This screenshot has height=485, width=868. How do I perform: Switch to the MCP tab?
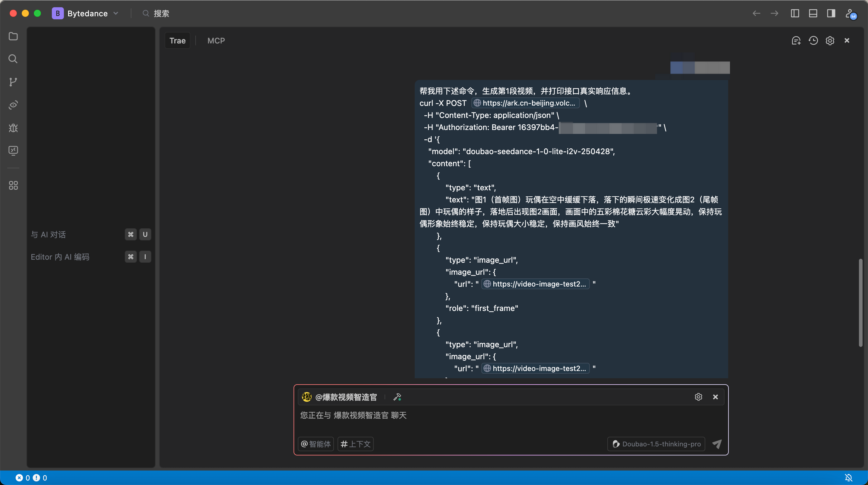click(216, 40)
